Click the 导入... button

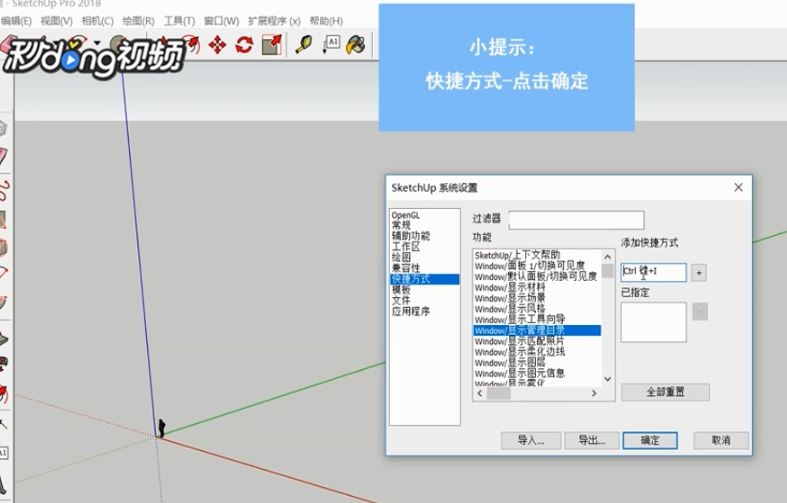531,440
